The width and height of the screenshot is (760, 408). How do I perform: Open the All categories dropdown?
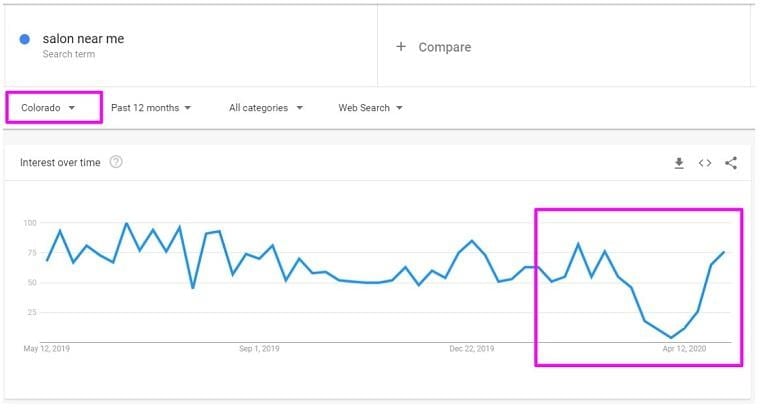tap(266, 108)
